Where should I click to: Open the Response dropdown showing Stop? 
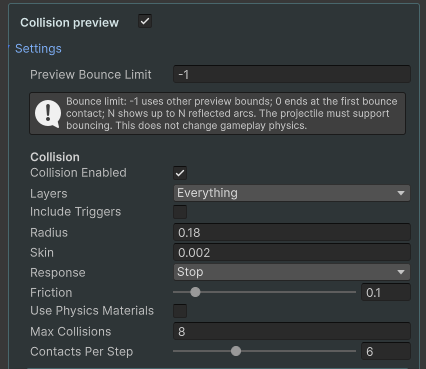tap(292, 272)
